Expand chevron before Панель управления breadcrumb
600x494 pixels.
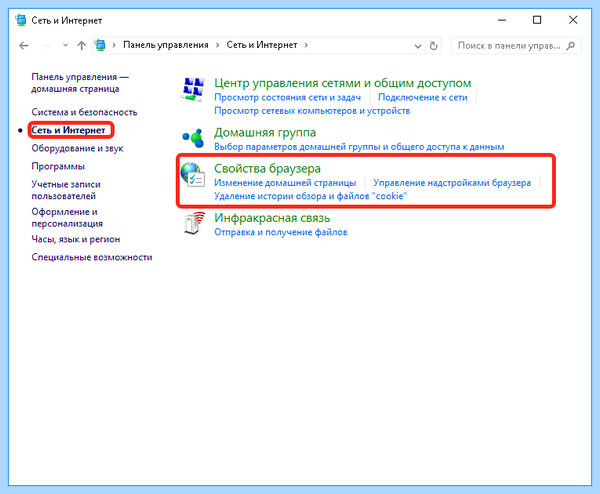pyautogui.click(x=114, y=45)
